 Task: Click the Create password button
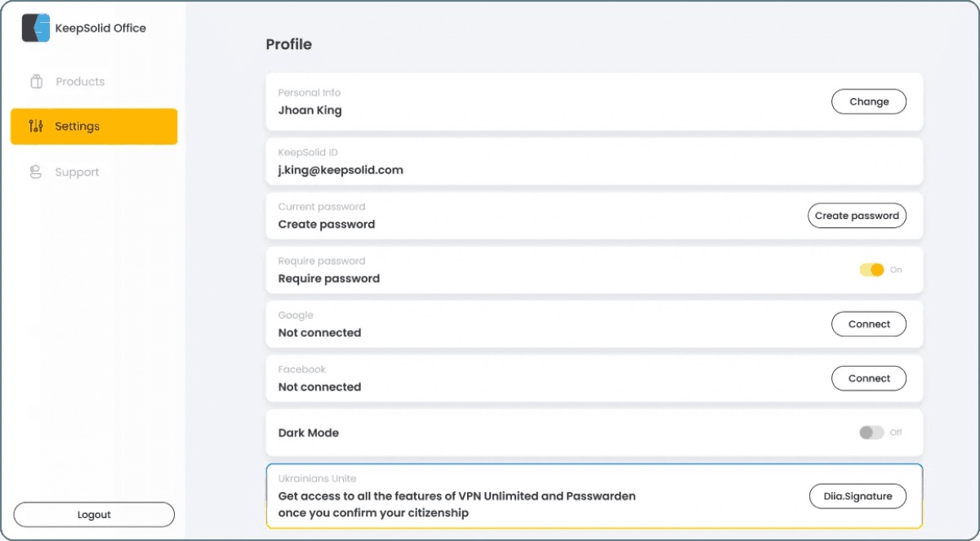pyautogui.click(x=857, y=216)
